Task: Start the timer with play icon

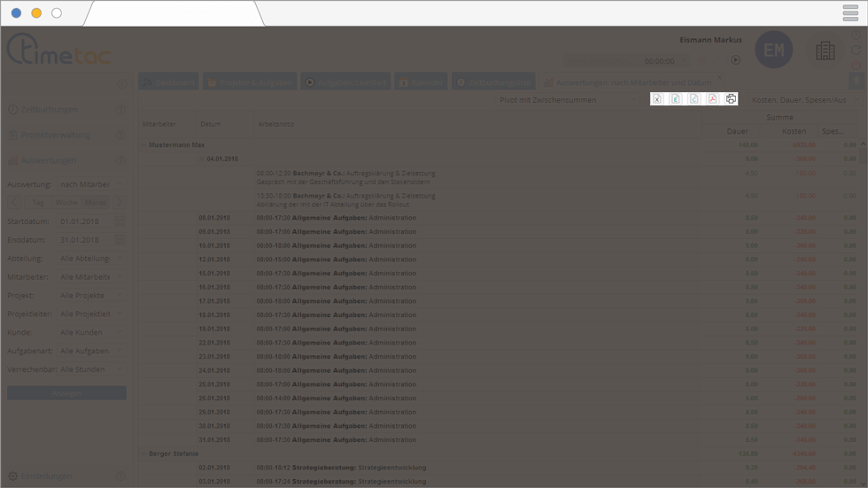Action: [735, 60]
